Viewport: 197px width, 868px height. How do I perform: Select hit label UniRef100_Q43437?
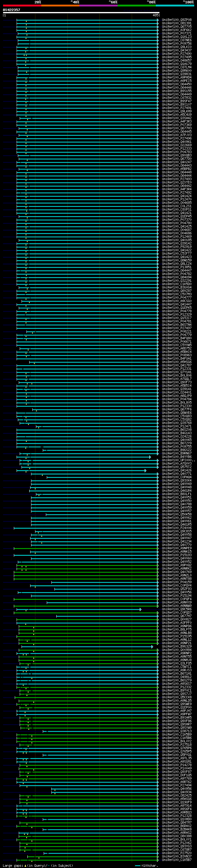176,50
